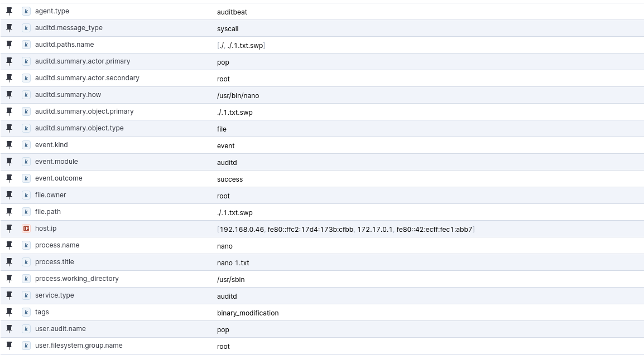This screenshot has height=355, width=644.
Task: Pin the auditd.paths.name field
Action: point(9,45)
